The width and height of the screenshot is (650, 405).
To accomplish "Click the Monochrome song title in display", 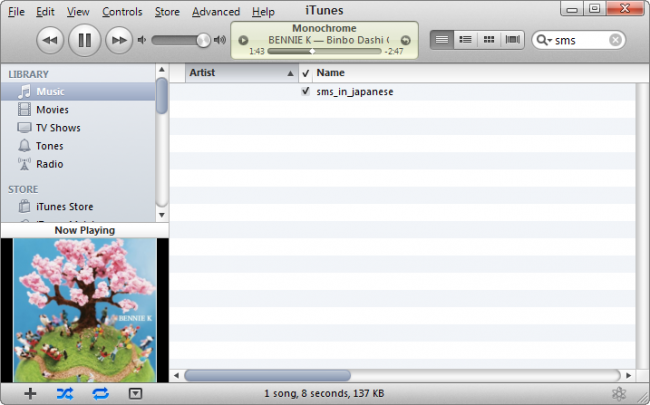I will [324, 28].
